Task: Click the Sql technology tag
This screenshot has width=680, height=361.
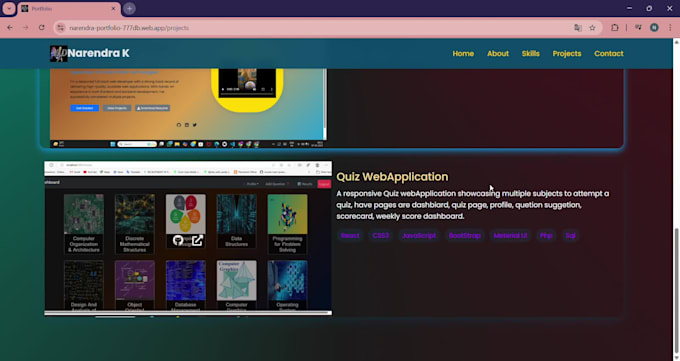Action: 570,236
